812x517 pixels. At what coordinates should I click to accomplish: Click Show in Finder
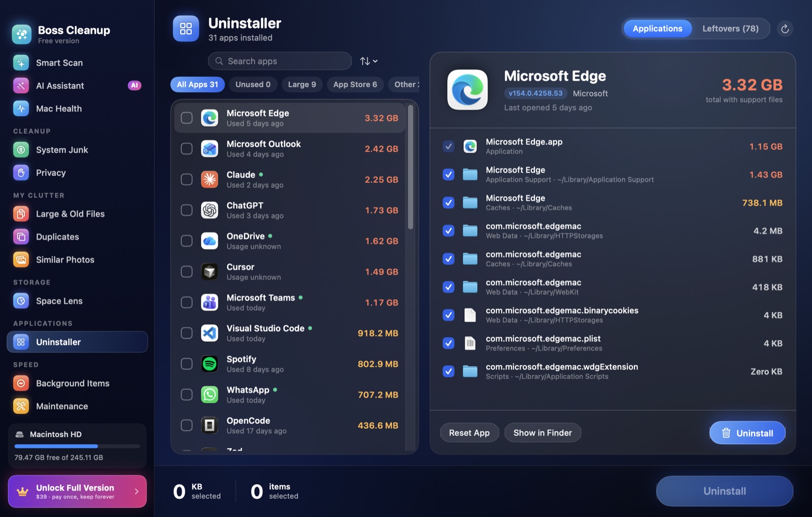click(543, 433)
